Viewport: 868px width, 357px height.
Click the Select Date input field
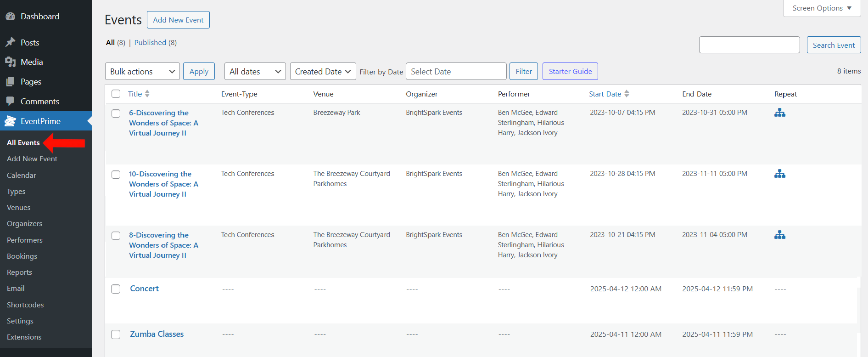pyautogui.click(x=456, y=71)
